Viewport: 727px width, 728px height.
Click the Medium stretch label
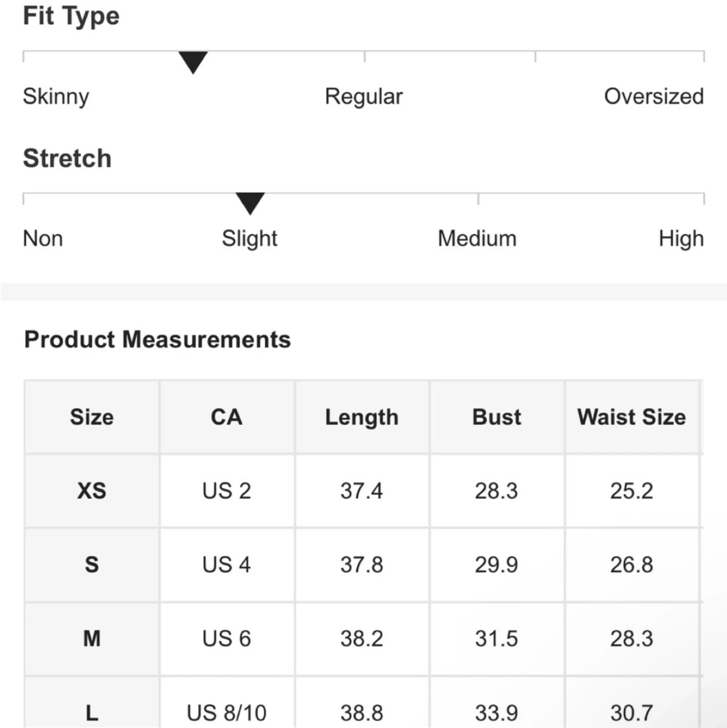(477, 238)
